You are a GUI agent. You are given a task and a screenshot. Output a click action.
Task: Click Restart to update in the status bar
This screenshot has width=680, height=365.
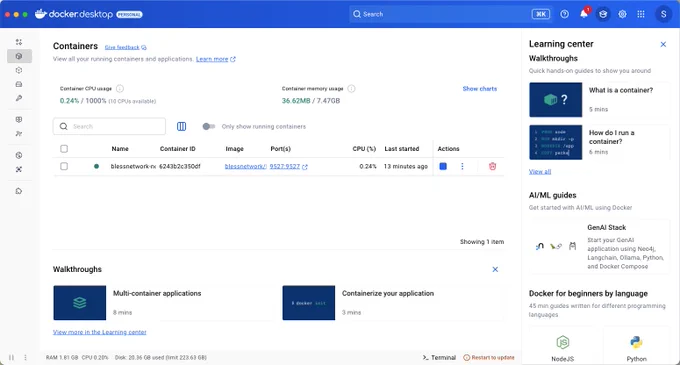coord(489,358)
